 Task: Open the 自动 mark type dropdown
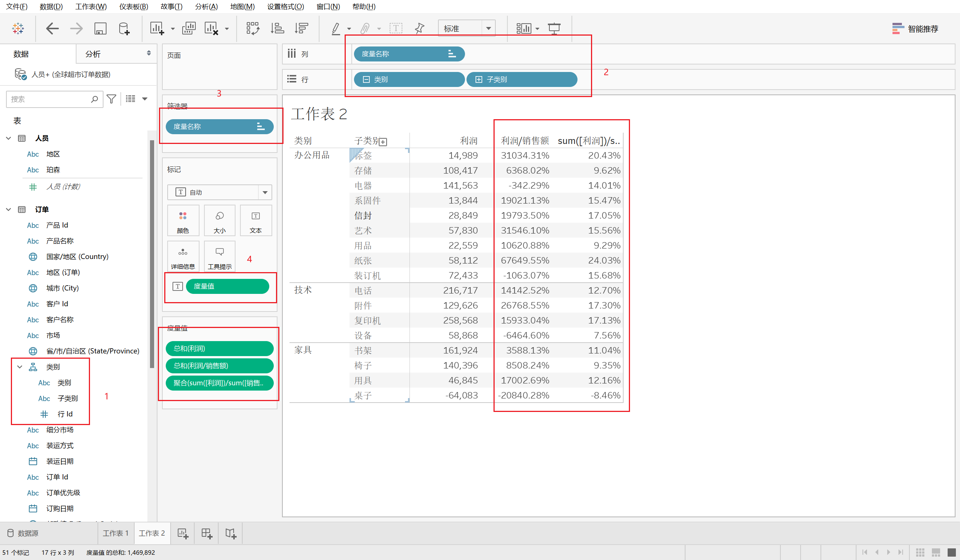tap(265, 192)
